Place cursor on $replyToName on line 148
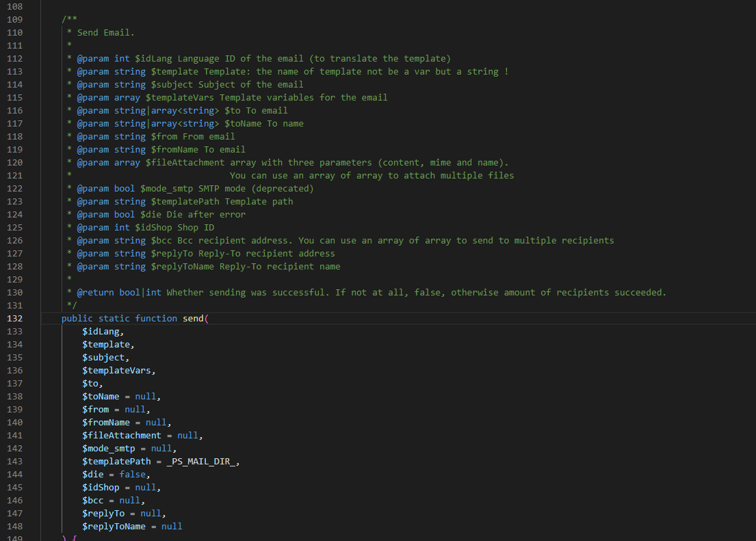756x541 pixels. (x=114, y=527)
